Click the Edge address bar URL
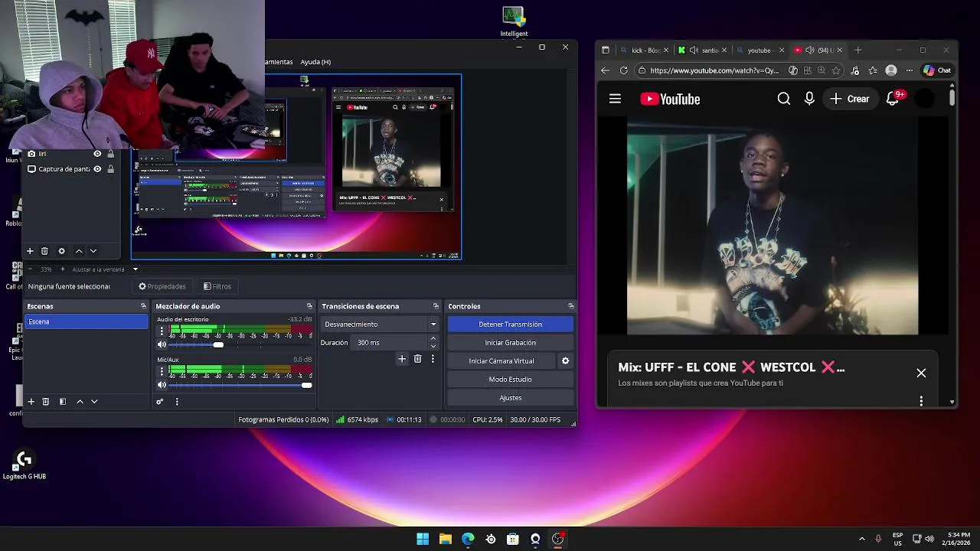The height and width of the screenshot is (551, 980). pyautogui.click(x=714, y=70)
